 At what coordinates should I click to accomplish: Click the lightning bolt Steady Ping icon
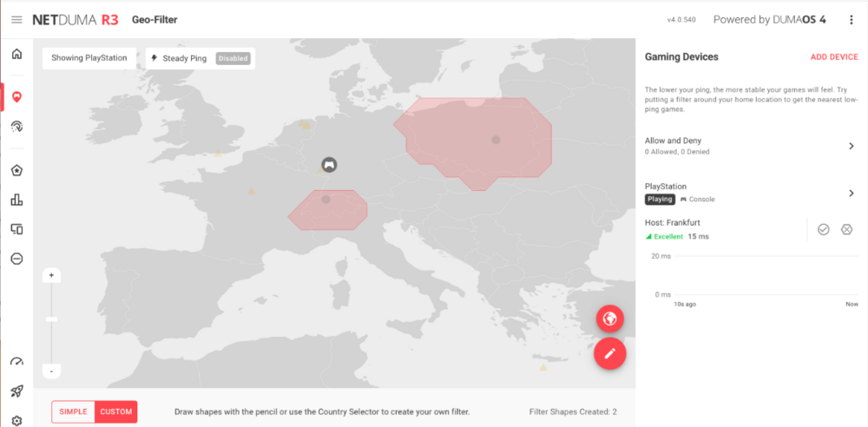click(x=154, y=57)
